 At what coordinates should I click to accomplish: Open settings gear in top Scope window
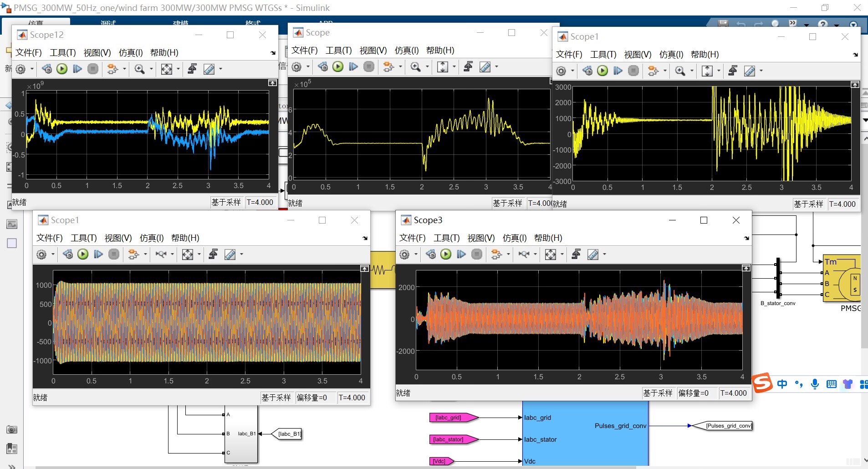point(296,67)
